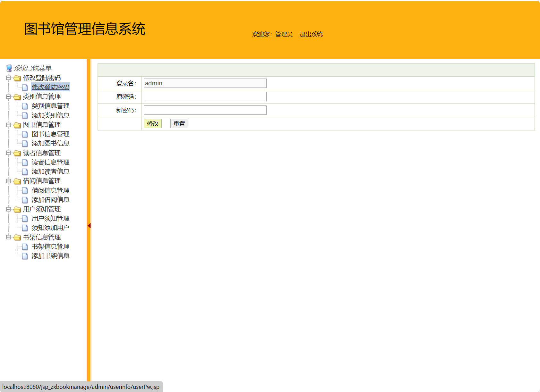
Task: Click the document icon next to 借阅信息管理
Action: click(x=25, y=190)
